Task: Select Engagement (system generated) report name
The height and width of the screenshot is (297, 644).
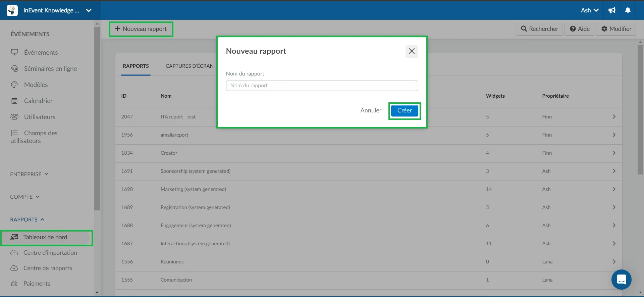Action: point(196,226)
